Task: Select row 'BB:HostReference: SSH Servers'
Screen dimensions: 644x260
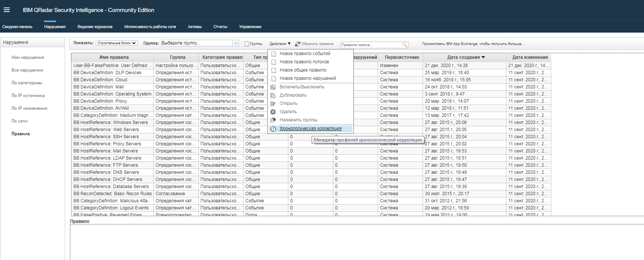Action: point(311,137)
